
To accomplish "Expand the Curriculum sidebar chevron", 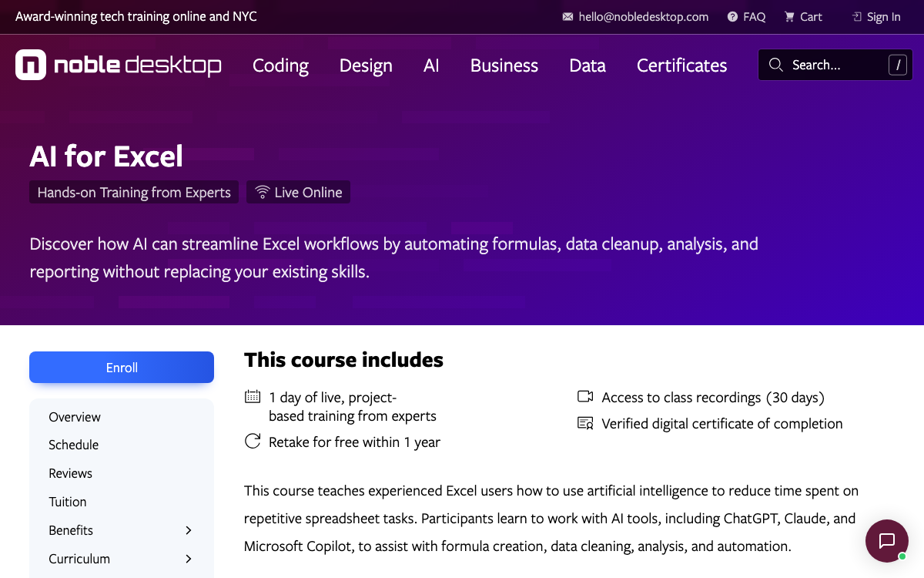I will click(189, 559).
